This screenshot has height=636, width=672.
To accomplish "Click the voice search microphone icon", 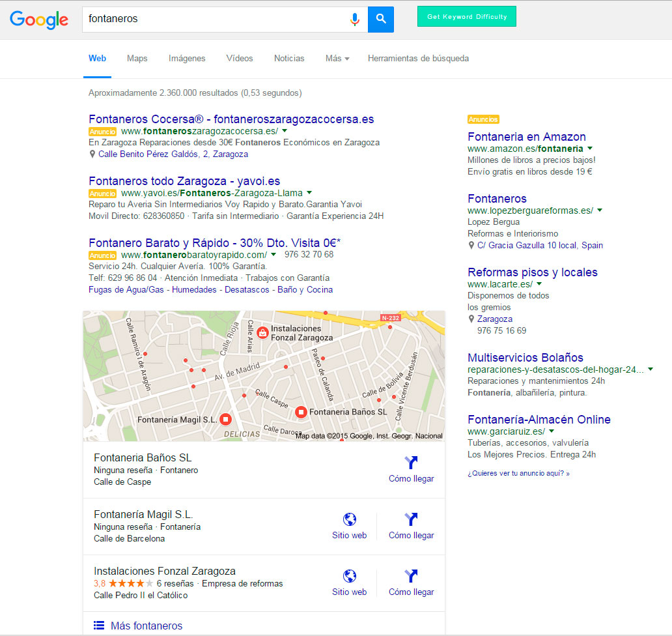I will (x=354, y=20).
